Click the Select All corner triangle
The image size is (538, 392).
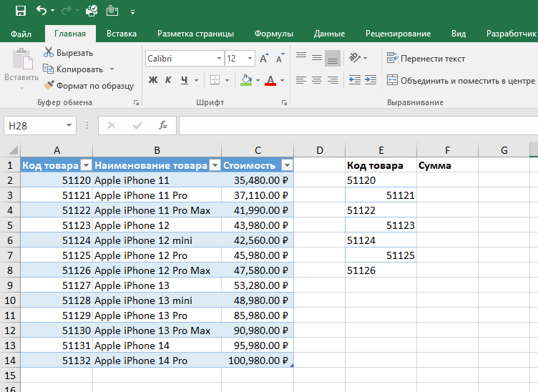coord(12,150)
